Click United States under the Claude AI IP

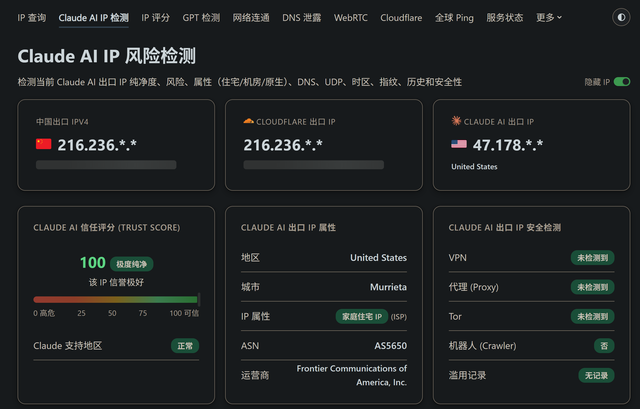pos(474,167)
